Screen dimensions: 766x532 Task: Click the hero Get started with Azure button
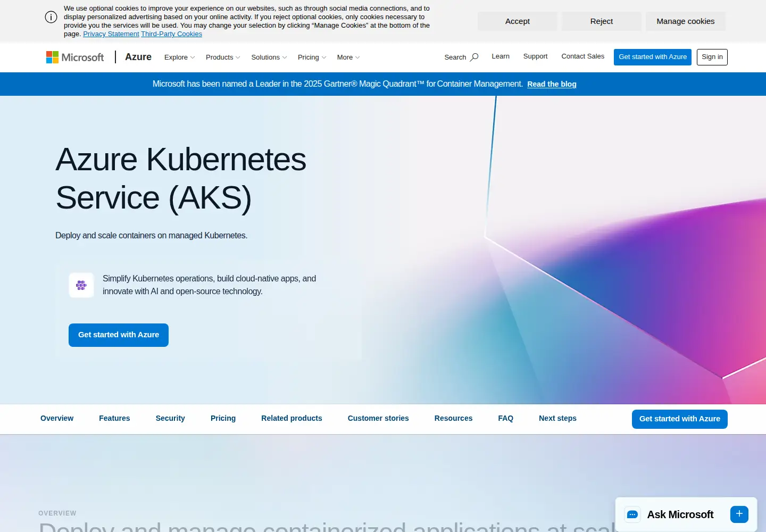(119, 335)
